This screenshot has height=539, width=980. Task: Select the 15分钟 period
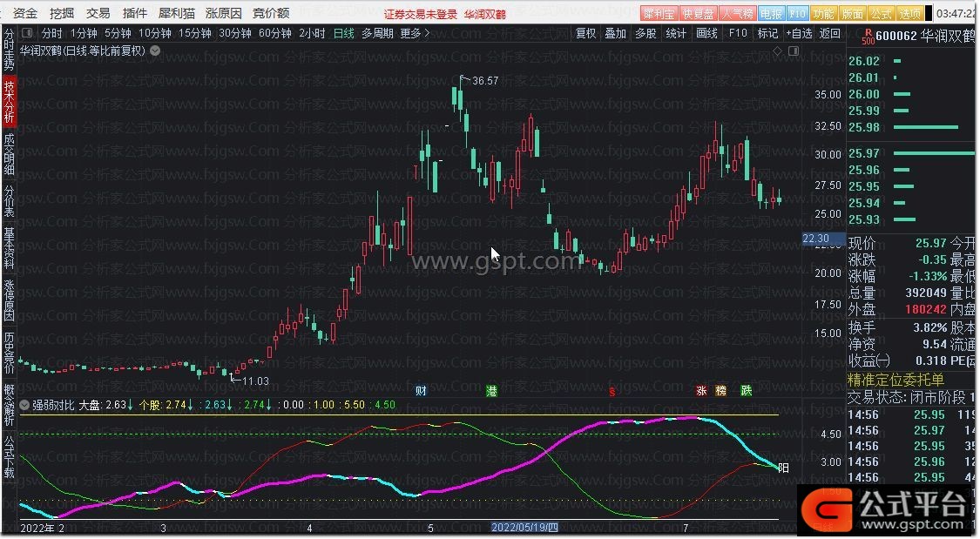(x=194, y=33)
